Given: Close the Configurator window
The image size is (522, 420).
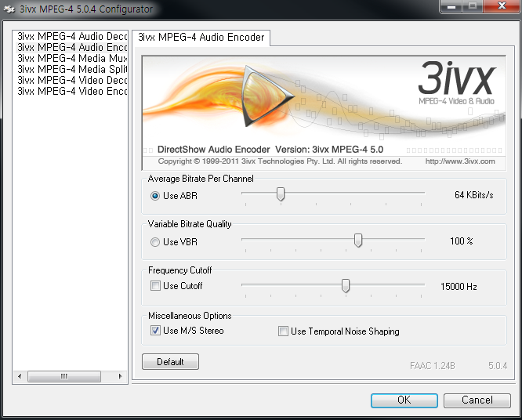Looking at the screenshot, I should coord(502,6).
